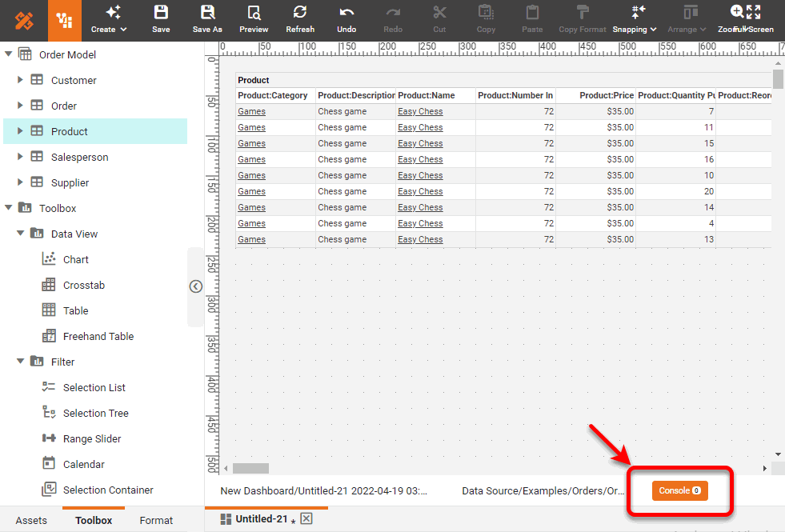Expand the Supplier table node

click(x=21, y=182)
